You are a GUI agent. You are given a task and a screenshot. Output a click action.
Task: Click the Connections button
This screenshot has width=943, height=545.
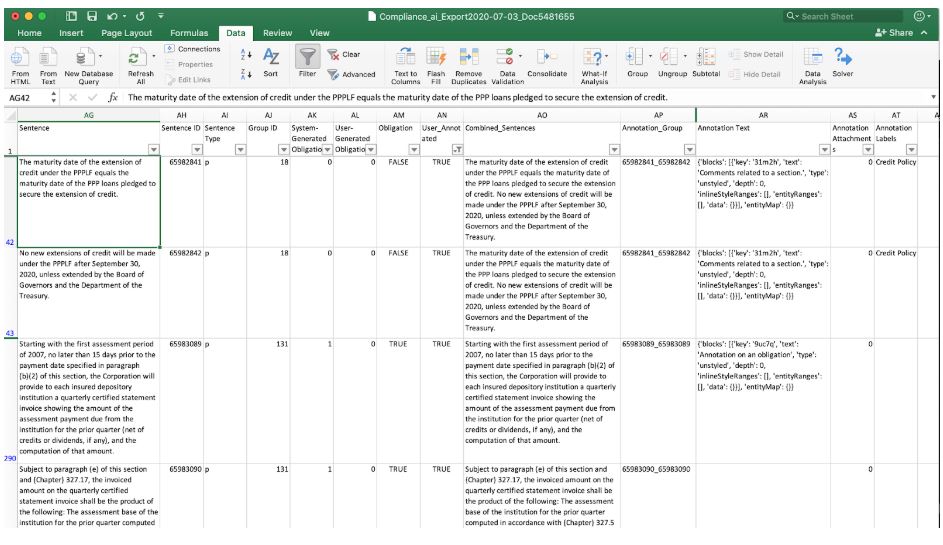click(193, 49)
